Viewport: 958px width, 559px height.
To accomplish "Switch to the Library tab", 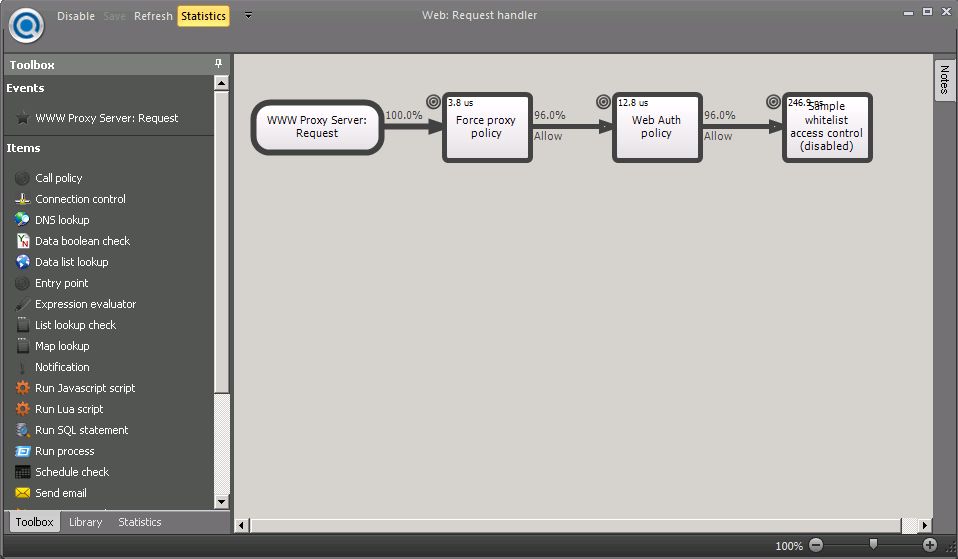I will point(86,522).
